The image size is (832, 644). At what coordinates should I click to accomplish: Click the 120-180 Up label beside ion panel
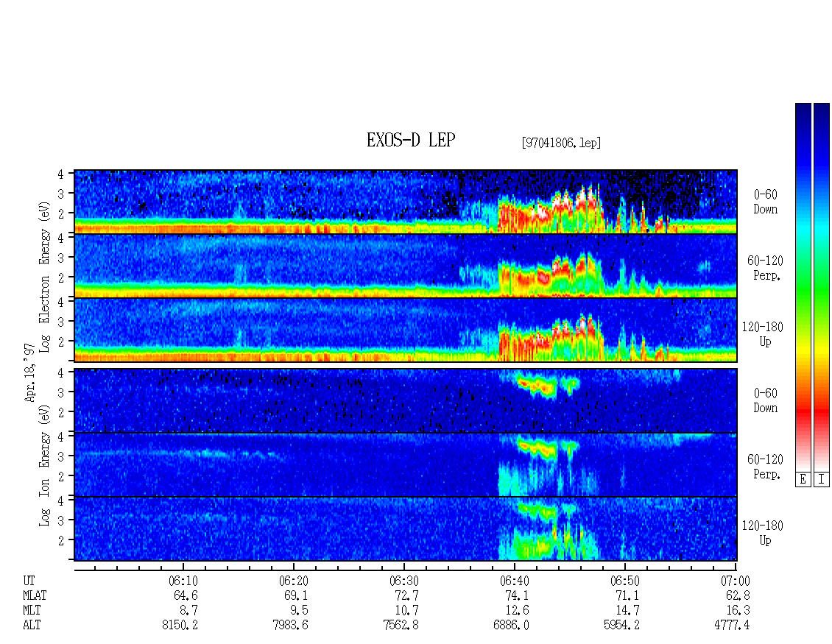tap(763, 533)
